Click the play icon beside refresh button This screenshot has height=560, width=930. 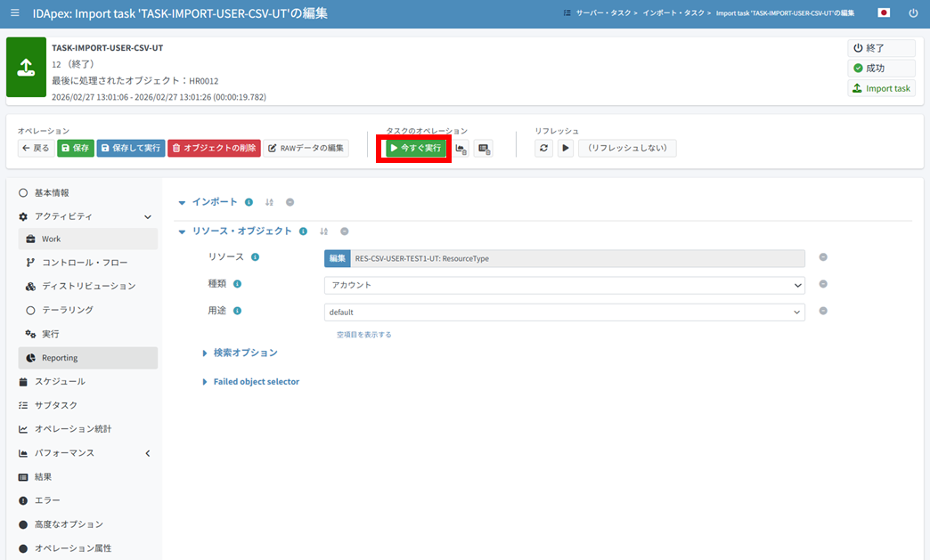point(566,149)
